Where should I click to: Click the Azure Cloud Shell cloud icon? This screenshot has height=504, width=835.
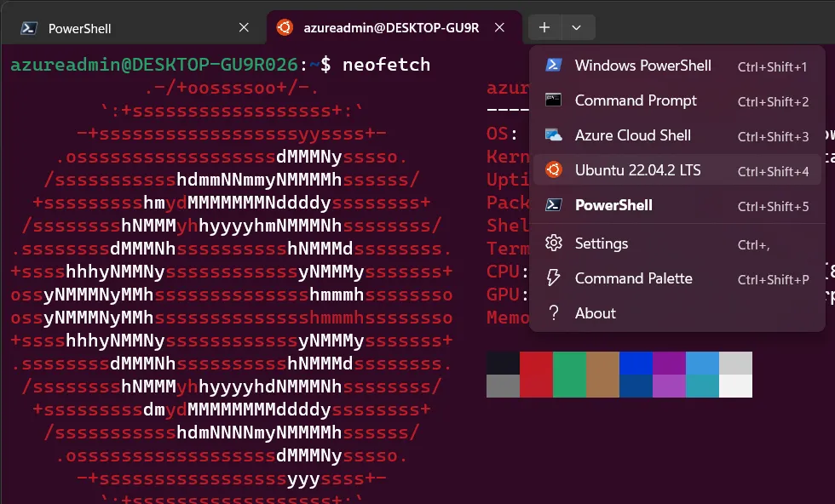tap(554, 135)
